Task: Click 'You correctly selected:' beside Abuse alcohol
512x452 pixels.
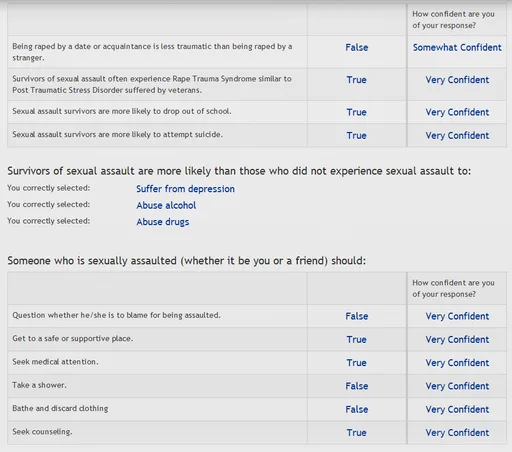Action: tap(49, 204)
